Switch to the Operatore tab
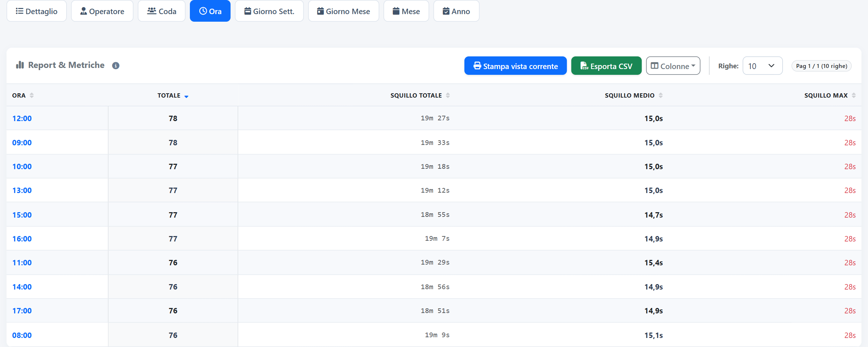868x347 pixels. pyautogui.click(x=102, y=11)
